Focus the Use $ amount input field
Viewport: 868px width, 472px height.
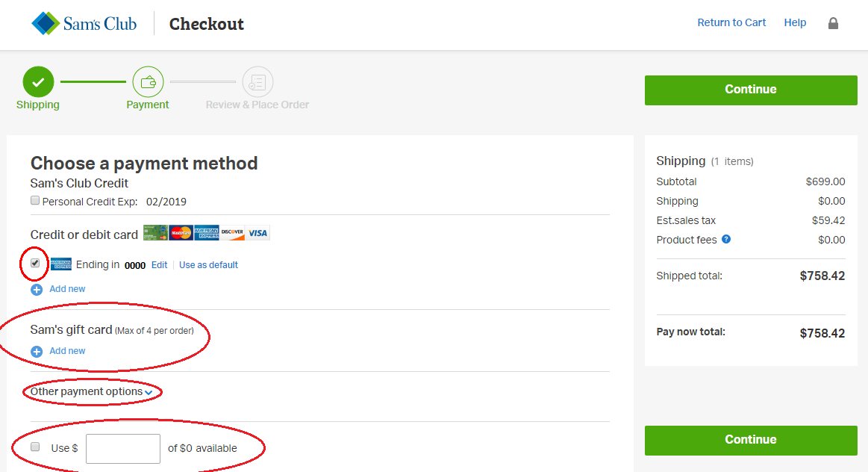(x=123, y=449)
